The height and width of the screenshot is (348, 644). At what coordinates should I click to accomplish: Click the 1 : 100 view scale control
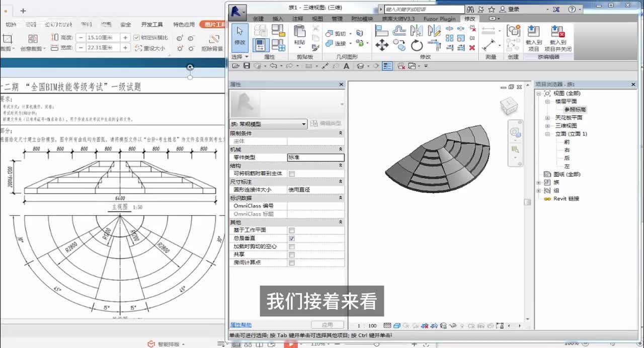367,326
